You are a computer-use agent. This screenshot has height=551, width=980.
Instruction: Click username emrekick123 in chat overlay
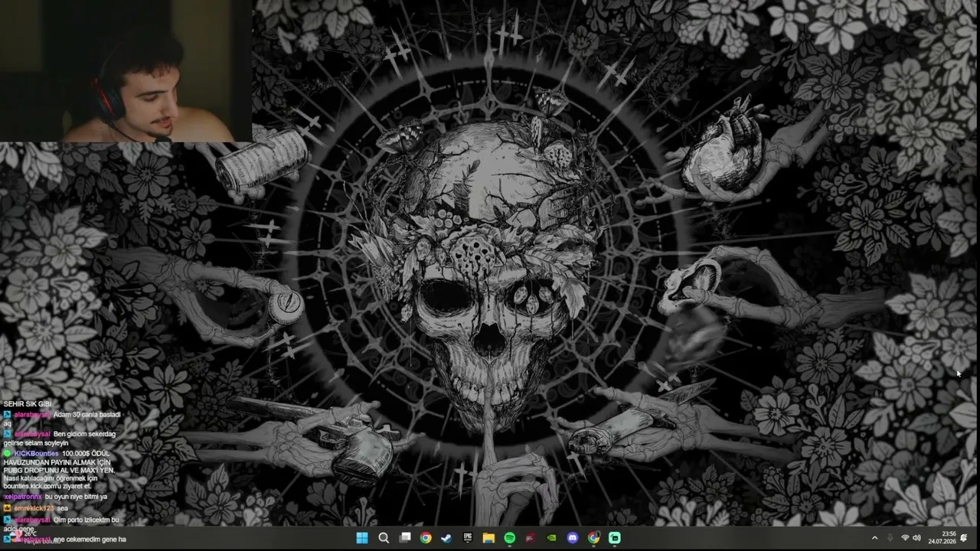(34, 508)
